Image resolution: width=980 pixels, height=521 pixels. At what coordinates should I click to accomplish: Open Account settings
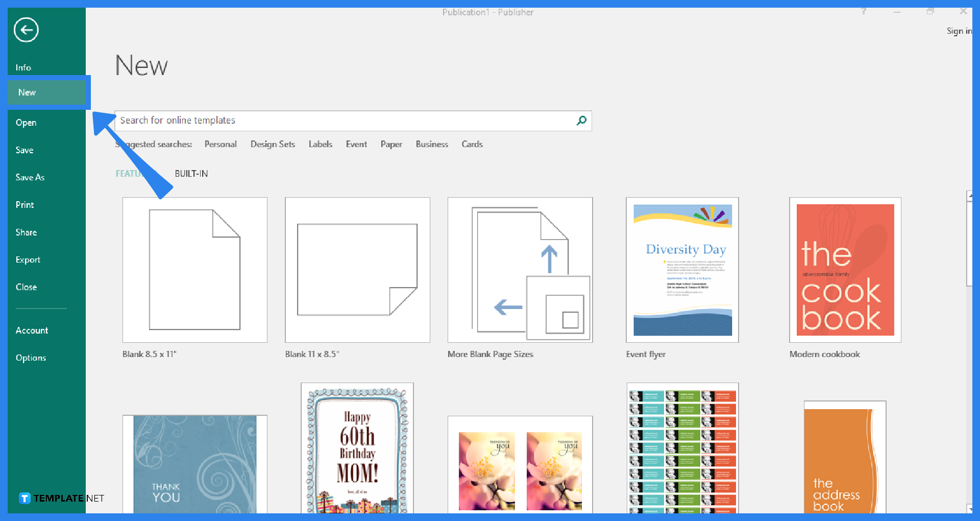[32, 330]
